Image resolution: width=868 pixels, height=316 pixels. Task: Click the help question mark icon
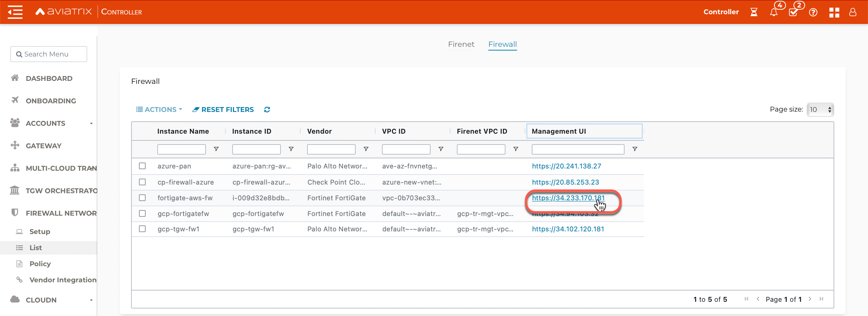click(x=813, y=12)
